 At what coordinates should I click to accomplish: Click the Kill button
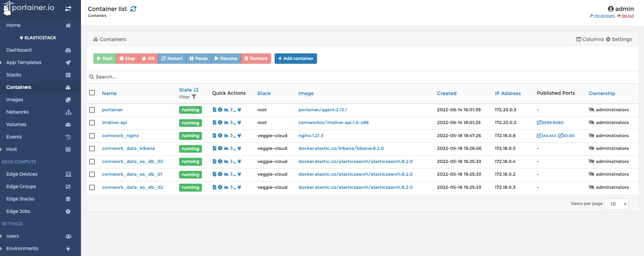[148, 59]
